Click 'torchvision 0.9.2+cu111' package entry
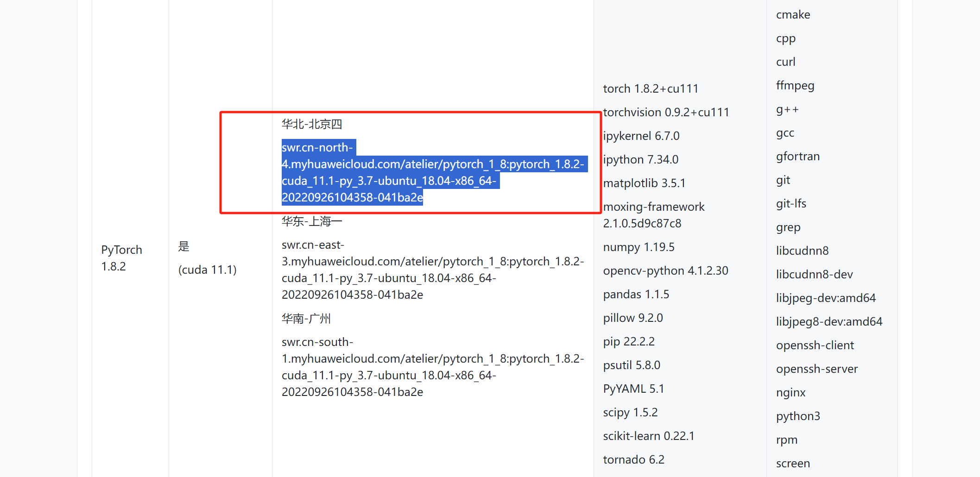Viewport: 980px width, 477px height. pyautogui.click(x=666, y=112)
